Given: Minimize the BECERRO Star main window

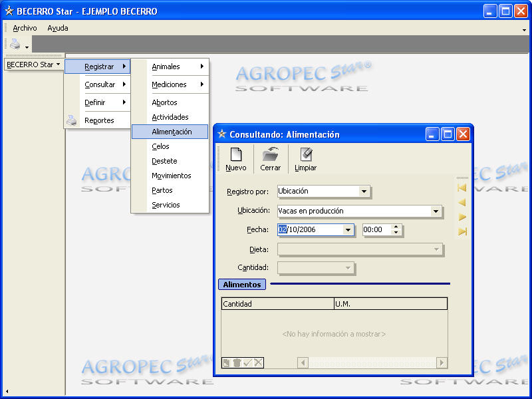Looking at the screenshot, I should click(489, 11).
